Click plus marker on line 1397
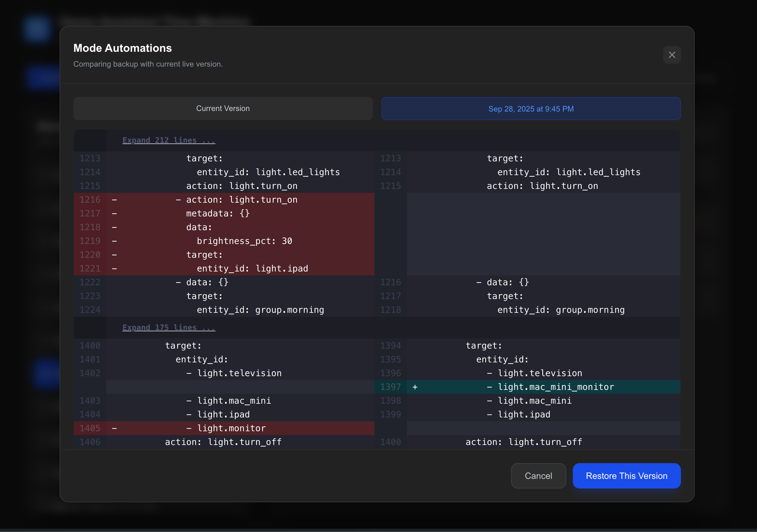Screen dimensions: 757x532 click(x=415, y=387)
